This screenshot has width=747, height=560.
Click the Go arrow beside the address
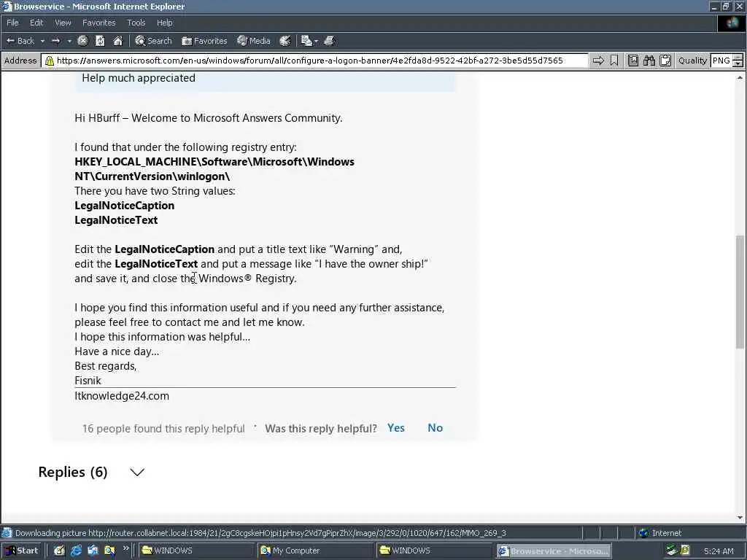pyautogui.click(x=598, y=61)
